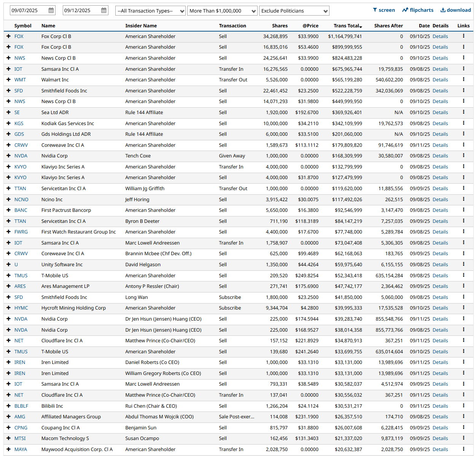Screen dimensions: 476x456
Task: Open the transaction types dropdown
Action: point(150,11)
